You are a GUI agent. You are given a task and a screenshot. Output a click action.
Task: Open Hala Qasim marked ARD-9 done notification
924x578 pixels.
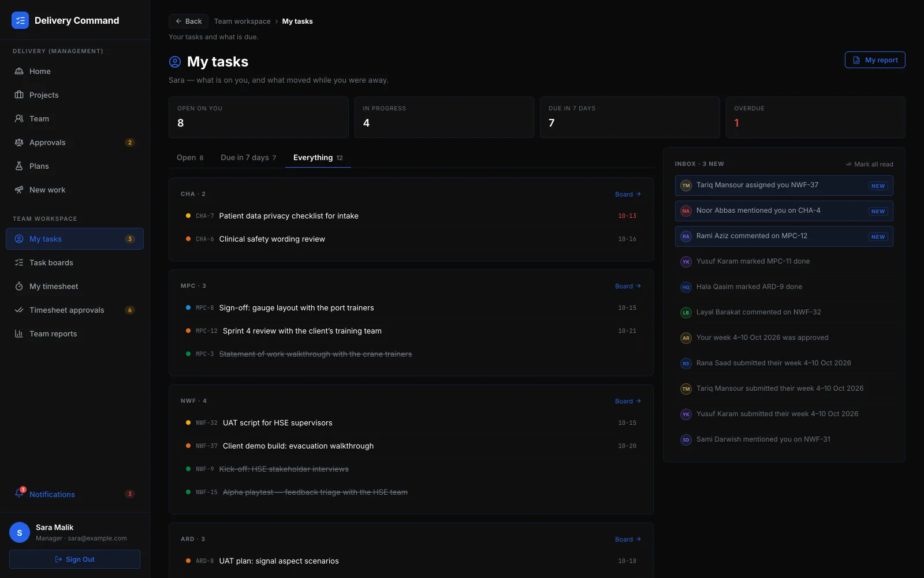[784, 287]
